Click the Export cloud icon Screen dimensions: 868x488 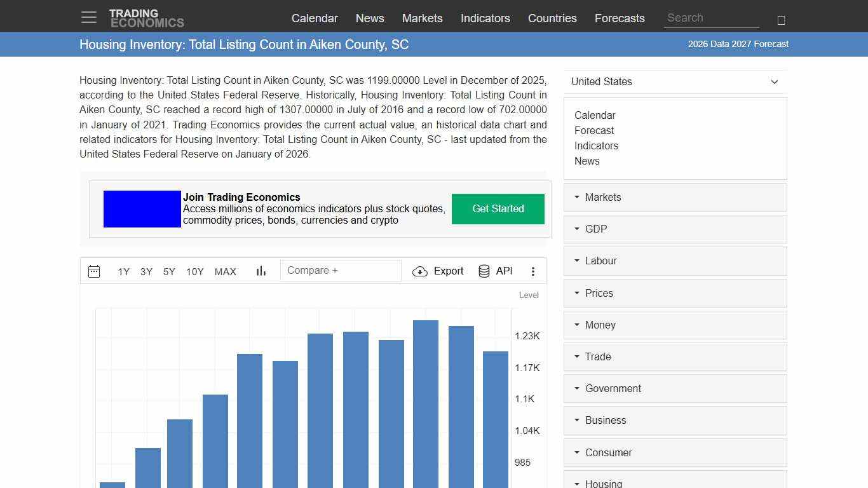click(x=420, y=271)
